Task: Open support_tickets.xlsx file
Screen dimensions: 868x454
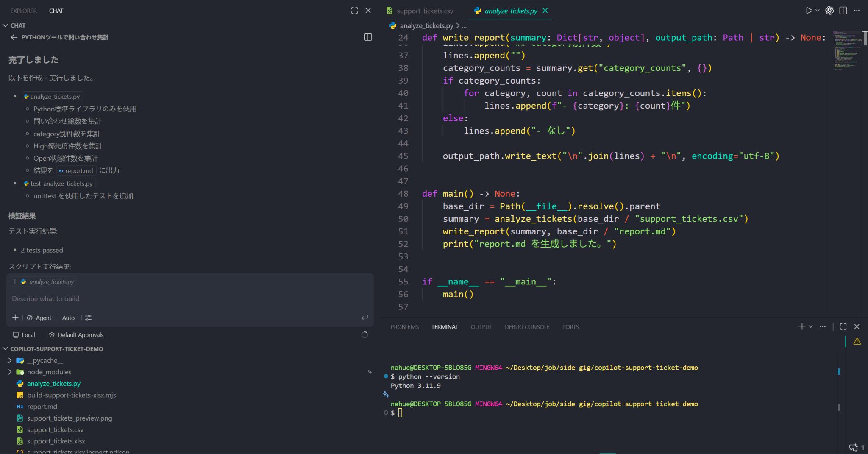Action: click(x=56, y=441)
